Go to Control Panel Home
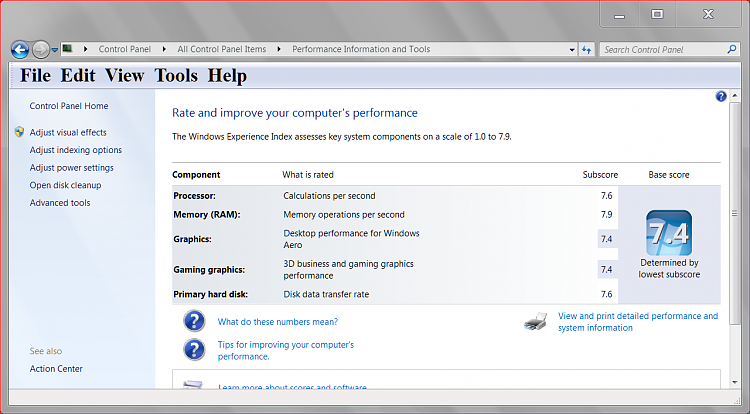The width and height of the screenshot is (750, 414). tap(69, 106)
